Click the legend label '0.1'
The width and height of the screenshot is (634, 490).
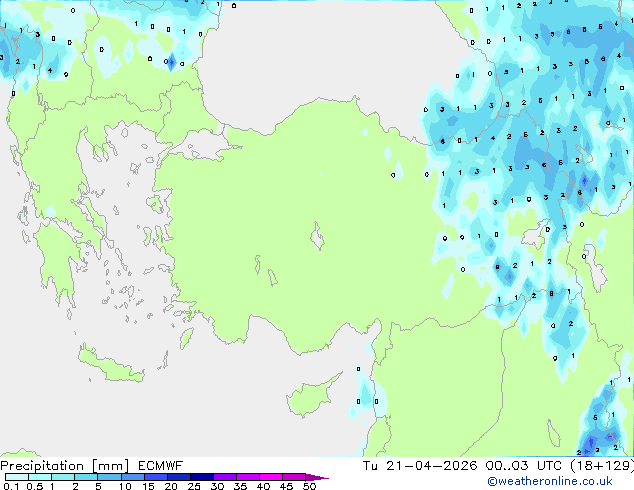tap(11, 486)
